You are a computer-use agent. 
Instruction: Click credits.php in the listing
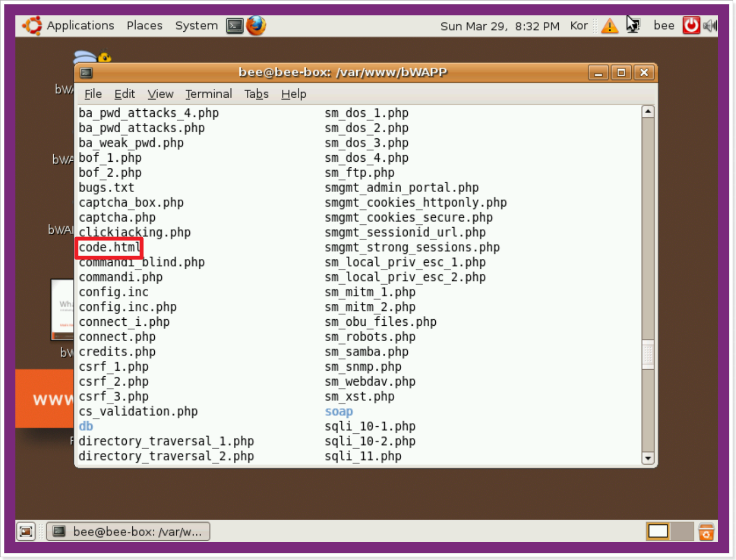(117, 352)
